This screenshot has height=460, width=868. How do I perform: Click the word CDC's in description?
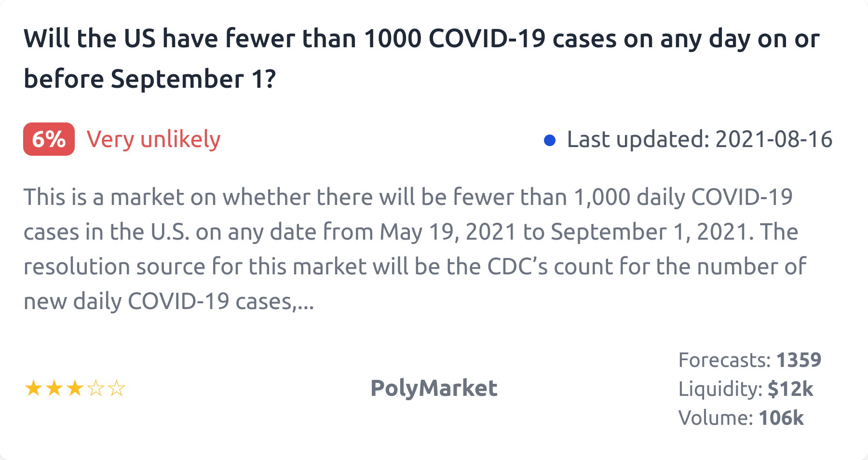click(517, 267)
